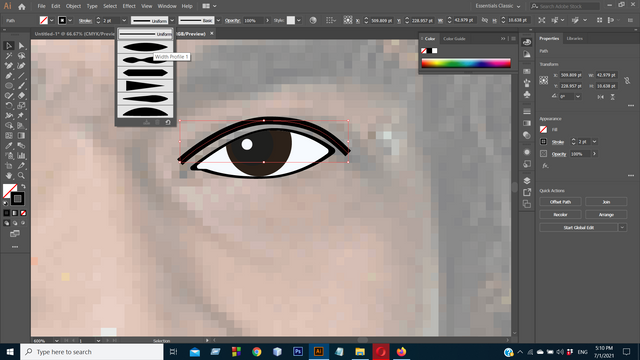Activate the Ellipse shape tool

(9, 86)
